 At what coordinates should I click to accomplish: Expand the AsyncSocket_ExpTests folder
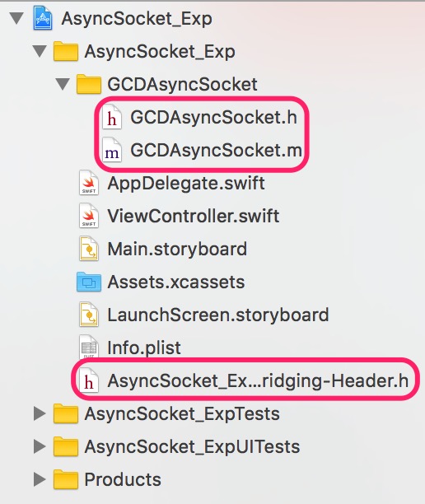[x=40, y=413]
